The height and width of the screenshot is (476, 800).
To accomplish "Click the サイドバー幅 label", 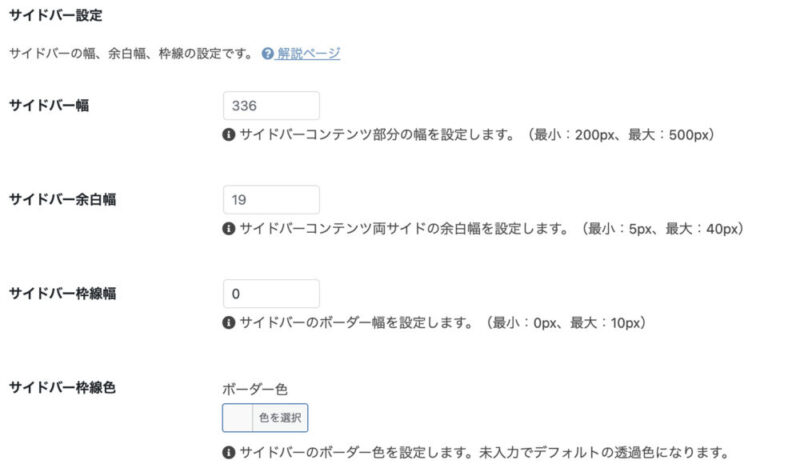I will coord(49,106).
